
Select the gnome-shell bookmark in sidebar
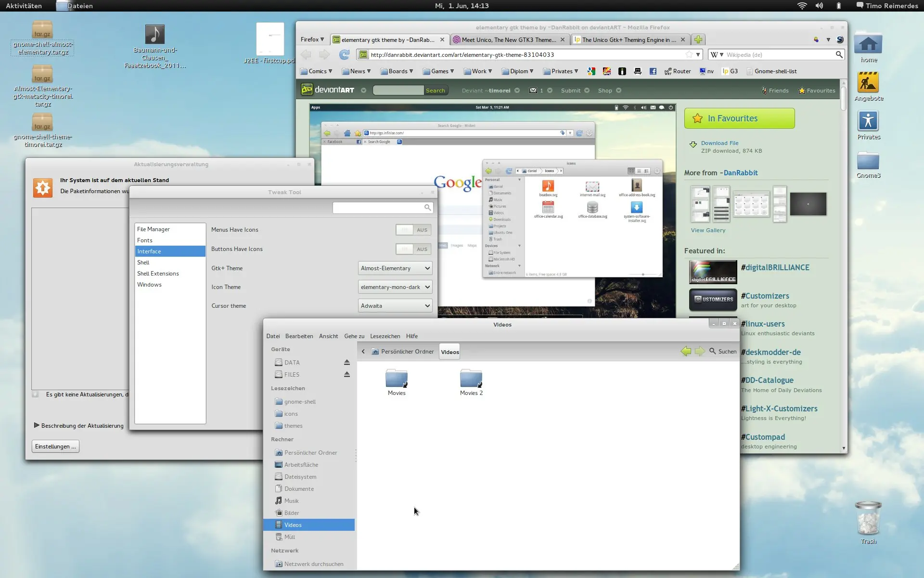pyautogui.click(x=309, y=402)
